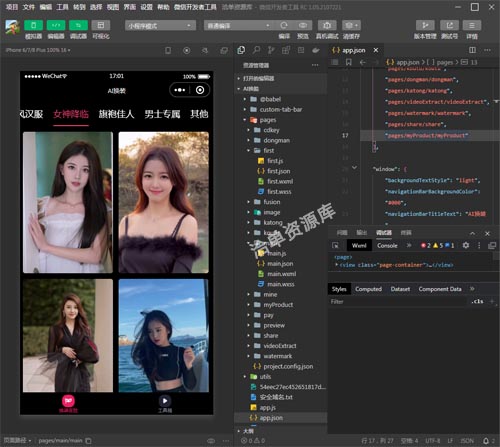The width and height of the screenshot is (500, 447).
Task: Click the 真机调试 remote debug icon
Action: 327,25
